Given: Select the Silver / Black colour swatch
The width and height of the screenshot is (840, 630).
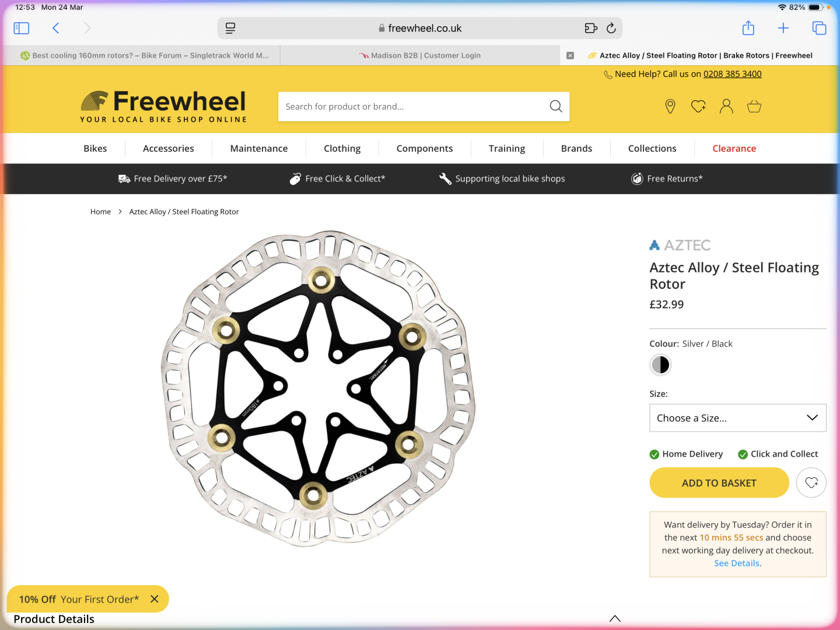Looking at the screenshot, I should coord(660,365).
